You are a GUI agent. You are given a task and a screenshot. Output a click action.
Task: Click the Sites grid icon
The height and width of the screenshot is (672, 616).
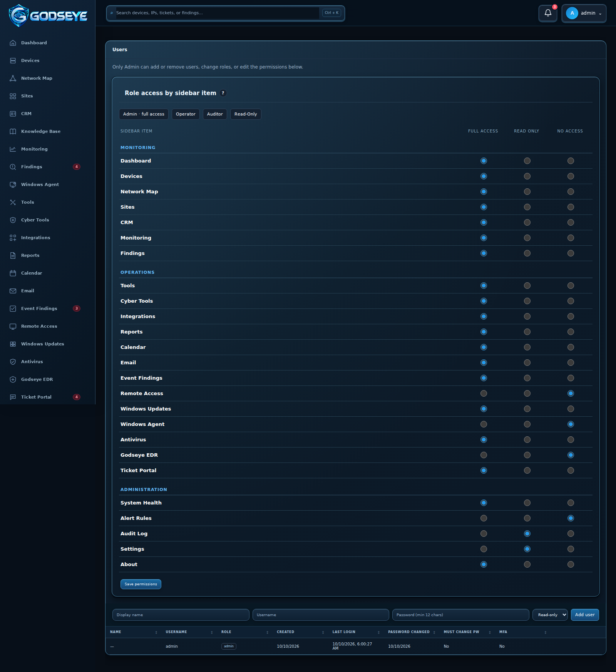[13, 96]
